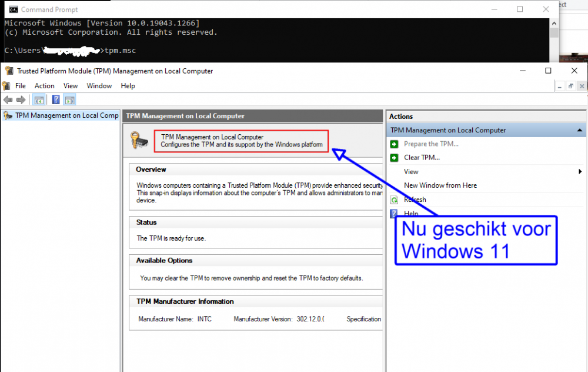Click the green Prepare the TPM icon
Screen dimensions: 588x372
[394, 144]
